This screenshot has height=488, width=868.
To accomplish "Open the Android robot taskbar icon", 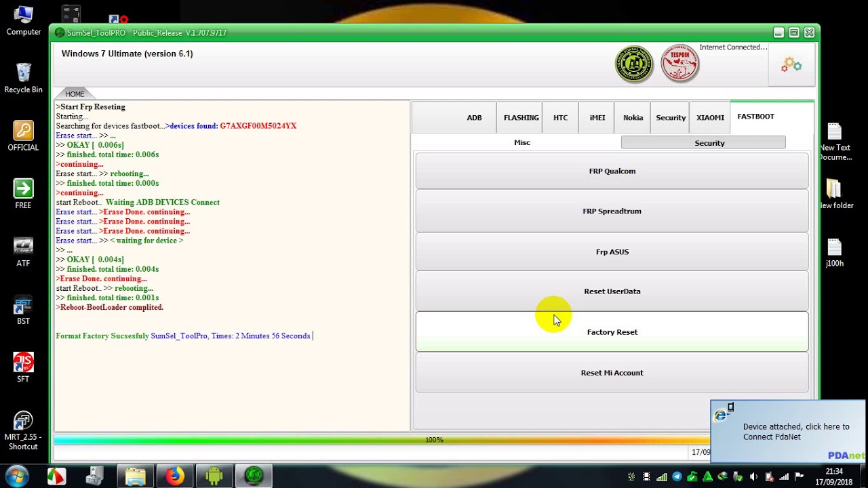I will tap(214, 476).
